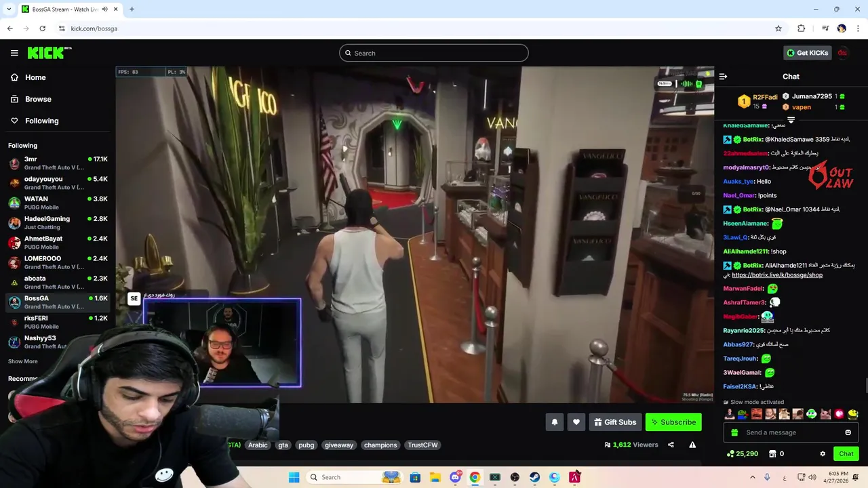Click the Pepe frog with rose emote
The height and width of the screenshot is (488, 868).
click(x=743, y=414)
